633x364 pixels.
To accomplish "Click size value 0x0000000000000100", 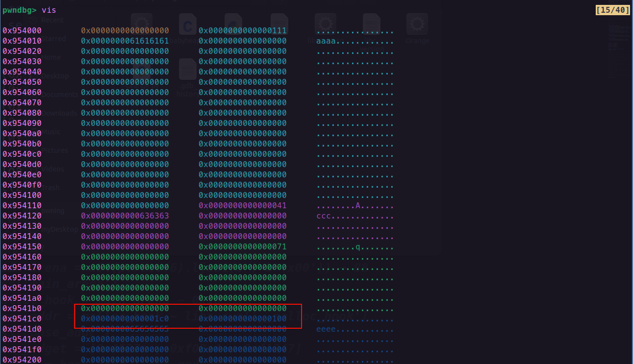I will 243,318.
